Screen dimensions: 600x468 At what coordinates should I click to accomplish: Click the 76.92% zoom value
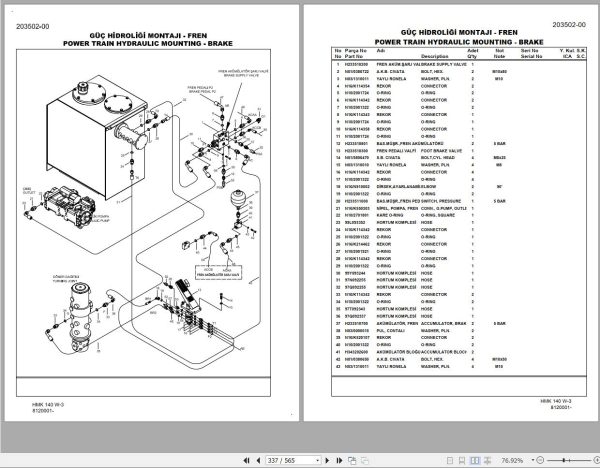click(x=512, y=460)
